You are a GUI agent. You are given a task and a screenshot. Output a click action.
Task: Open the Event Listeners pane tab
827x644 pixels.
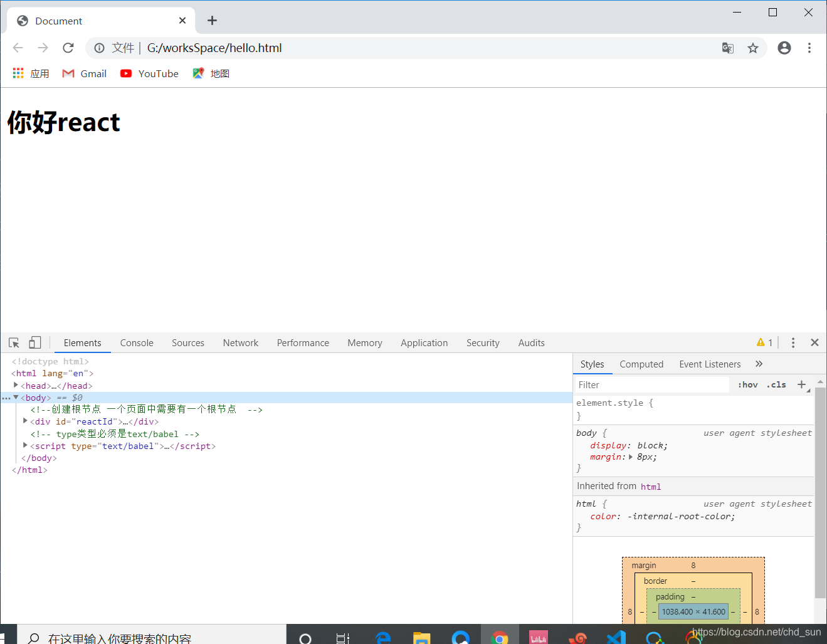point(710,364)
